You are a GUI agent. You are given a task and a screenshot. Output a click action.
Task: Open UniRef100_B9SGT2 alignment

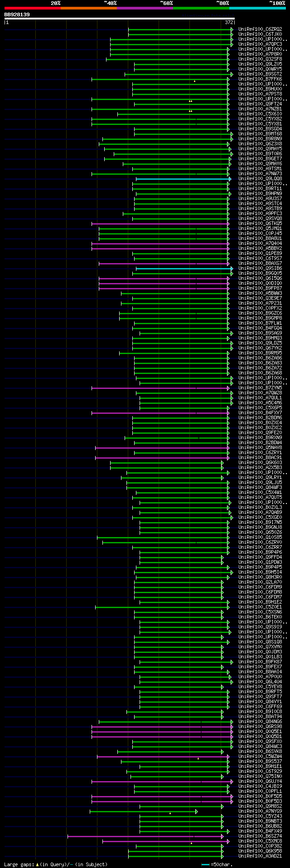tap(260, 74)
